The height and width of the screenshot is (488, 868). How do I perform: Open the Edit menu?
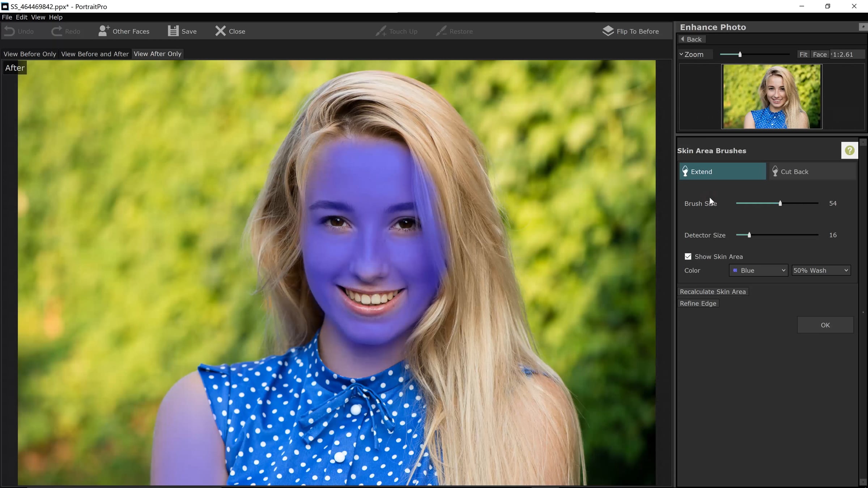21,17
